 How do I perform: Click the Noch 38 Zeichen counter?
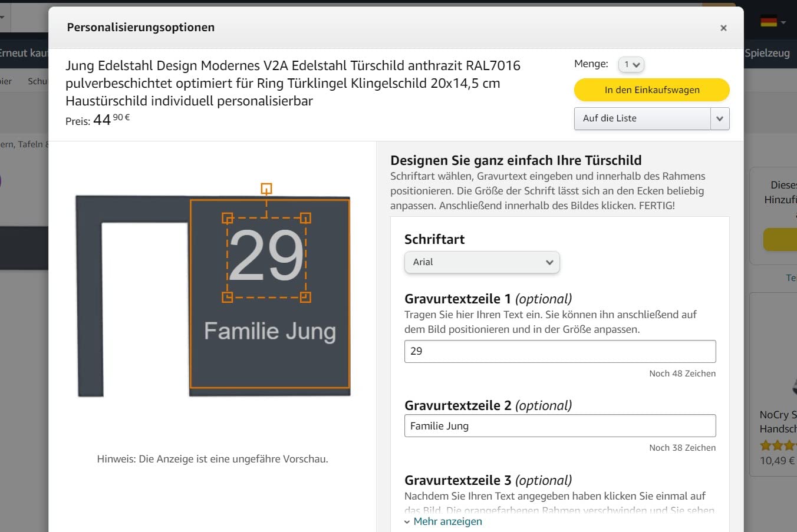point(682,448)
